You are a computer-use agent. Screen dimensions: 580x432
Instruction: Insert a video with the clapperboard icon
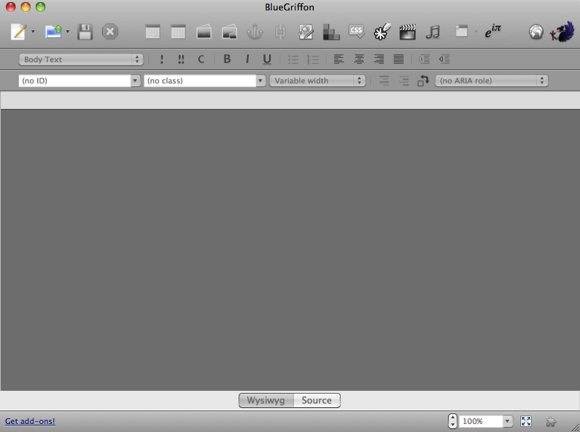click(408, 32)
